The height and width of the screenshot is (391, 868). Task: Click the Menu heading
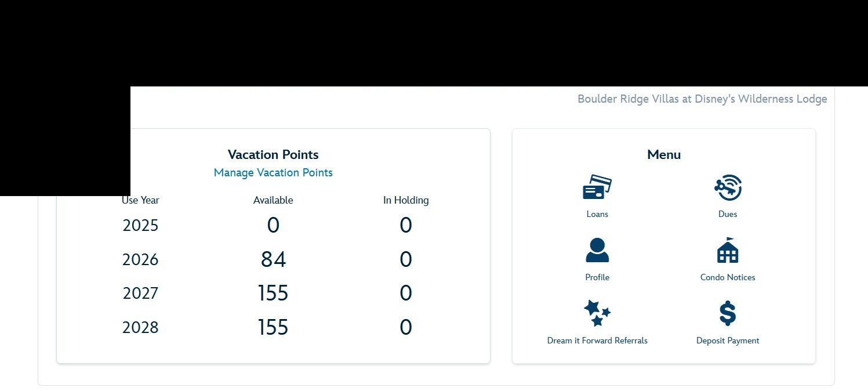tap(664, 155)
